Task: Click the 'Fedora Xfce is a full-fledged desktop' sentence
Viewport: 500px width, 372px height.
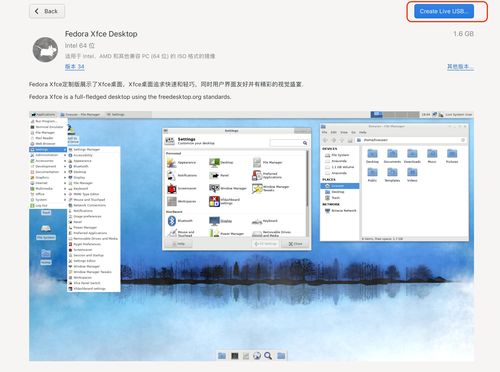Action: 130,97
